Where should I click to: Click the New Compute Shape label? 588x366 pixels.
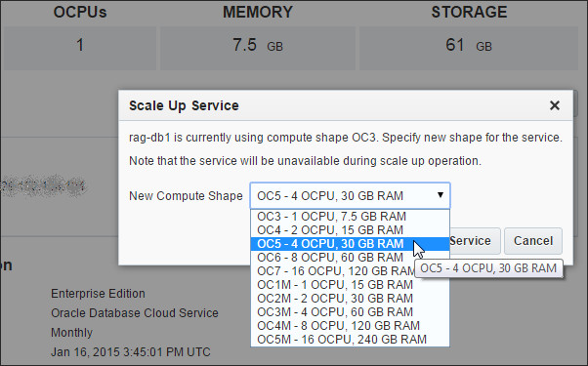click(x=186, y=196)
